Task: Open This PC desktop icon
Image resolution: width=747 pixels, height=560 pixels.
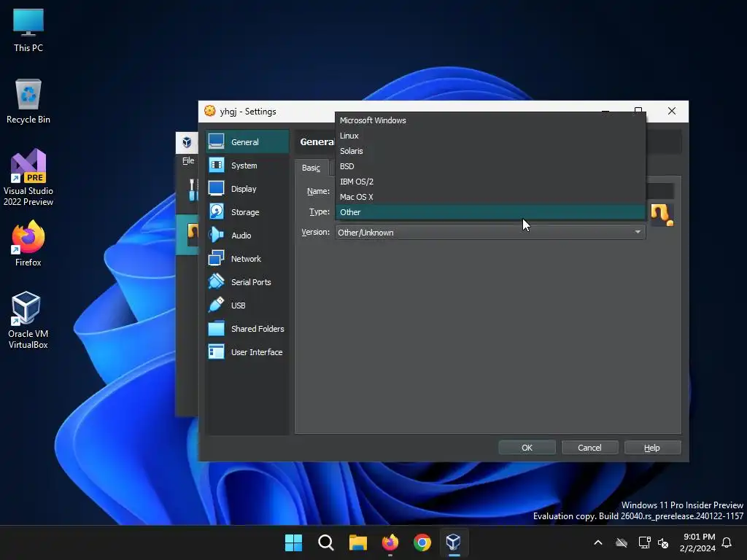Action: (28, 29)
